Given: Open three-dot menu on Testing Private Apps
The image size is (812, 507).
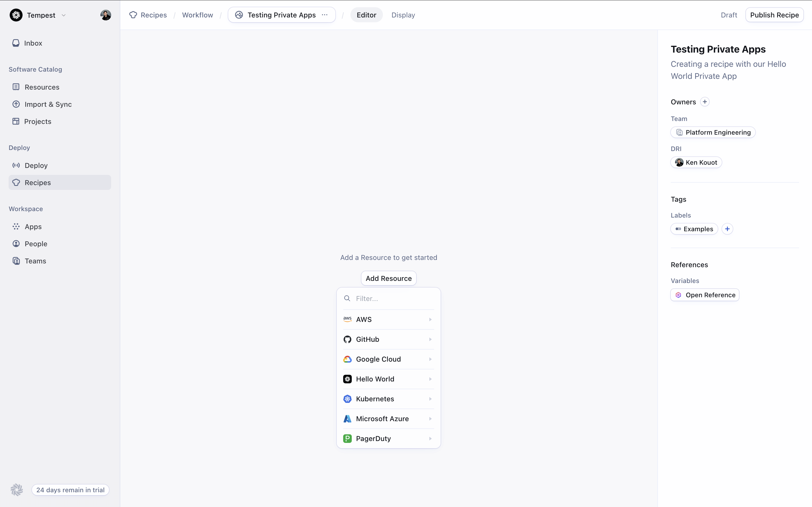Looking at the screenshot, I should pos(324,15).
